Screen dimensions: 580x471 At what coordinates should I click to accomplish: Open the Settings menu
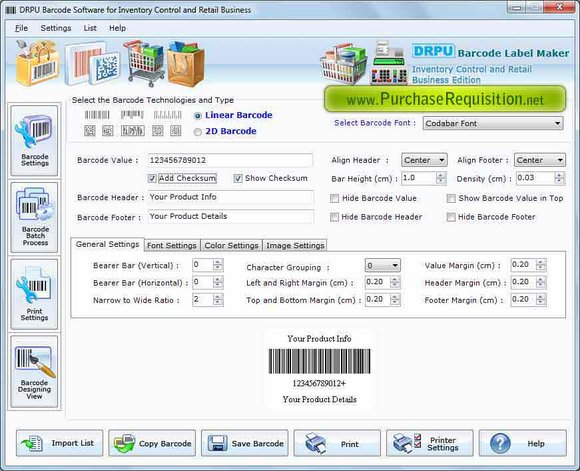click(x=56, y=28)
